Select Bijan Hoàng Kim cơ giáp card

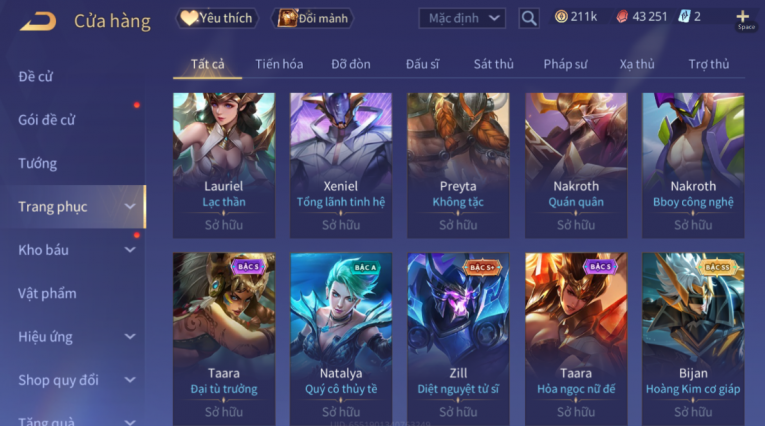(x=693, y=338)
